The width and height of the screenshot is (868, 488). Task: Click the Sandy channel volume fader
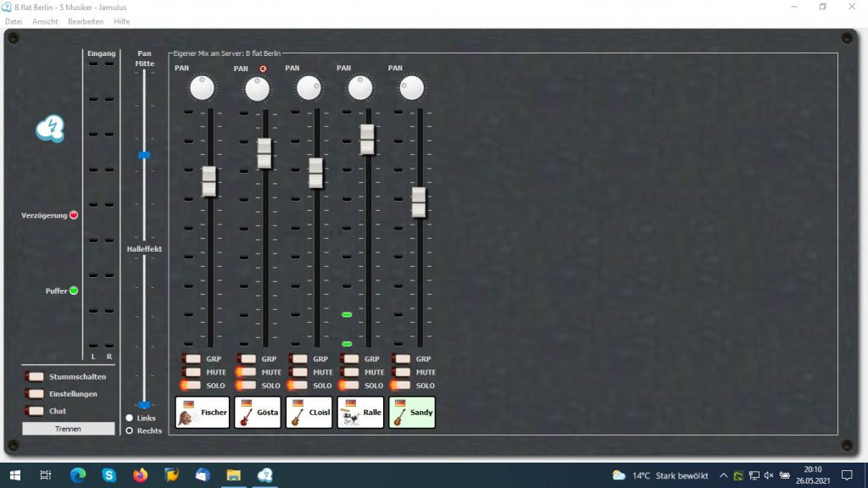tap(419, 202)
